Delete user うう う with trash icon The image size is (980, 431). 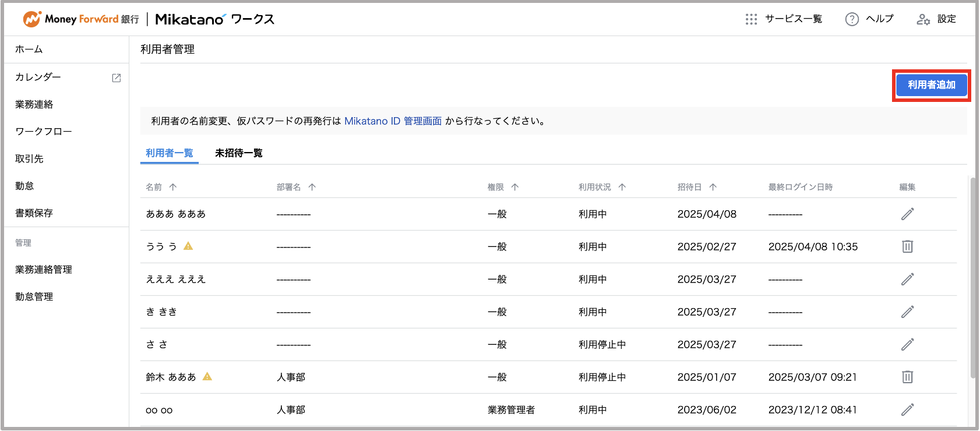click(x=907, y=246)
